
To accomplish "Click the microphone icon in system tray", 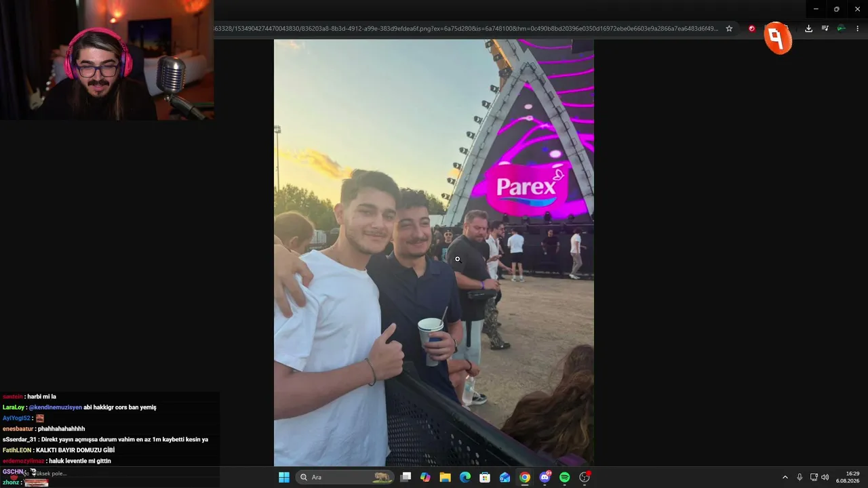I will [800, 477].
